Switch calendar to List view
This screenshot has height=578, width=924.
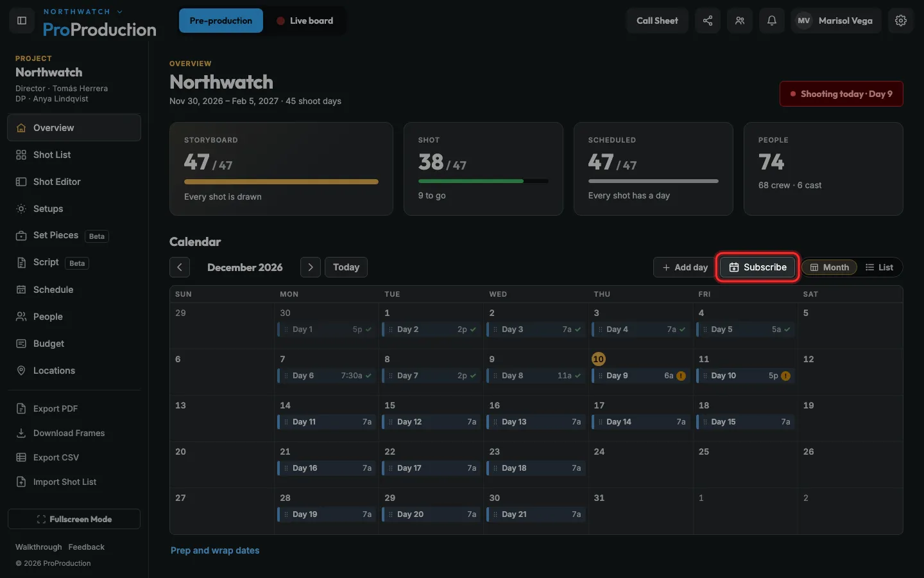click(x=879, y=267)
